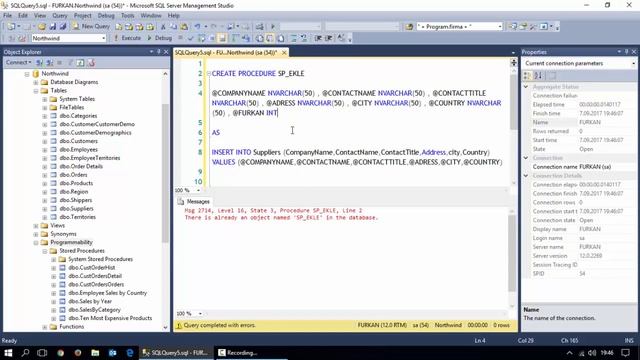Open the editor zoom percentage dropdown
Viewport: 640px width, 360px height.
(x=198, y=190)
